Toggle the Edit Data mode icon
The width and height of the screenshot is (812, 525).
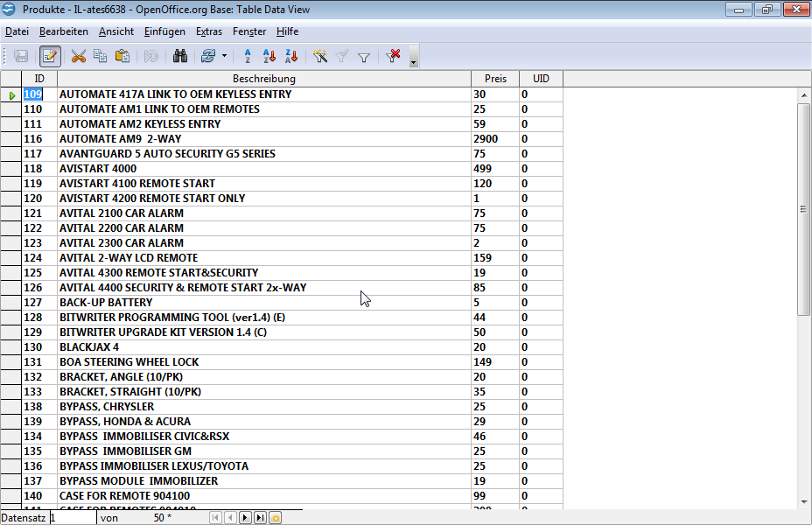[50, 56]
